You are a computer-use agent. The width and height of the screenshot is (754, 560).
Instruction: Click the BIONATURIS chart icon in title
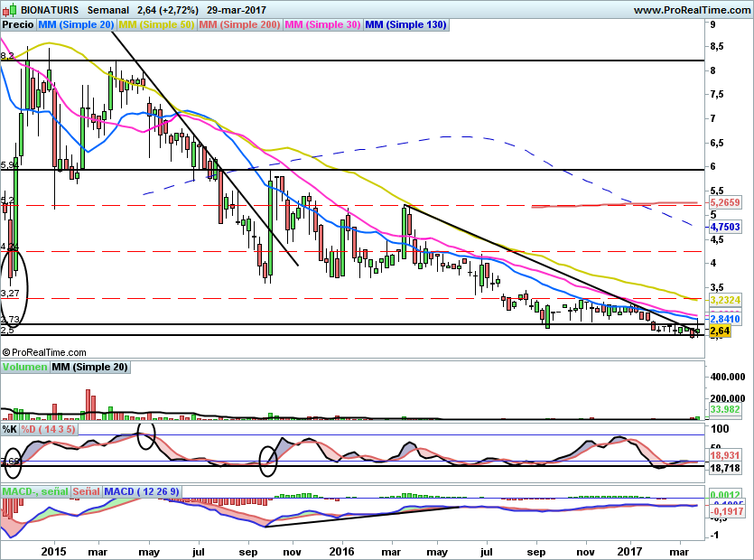10,9
